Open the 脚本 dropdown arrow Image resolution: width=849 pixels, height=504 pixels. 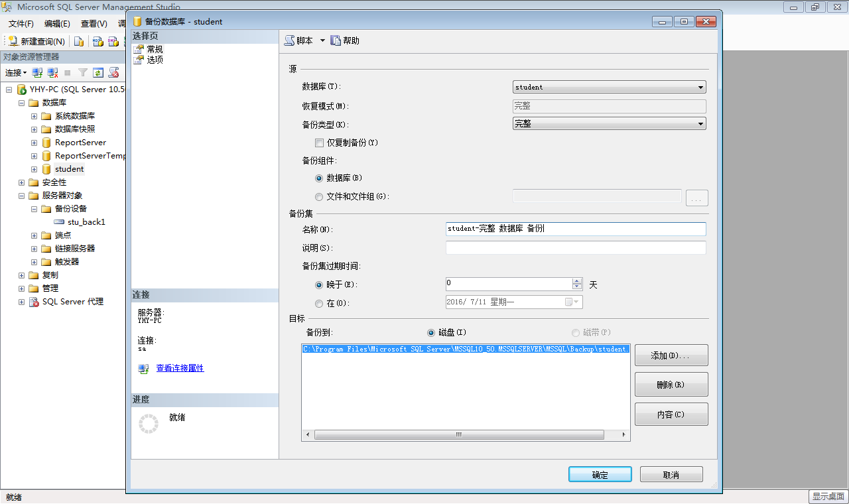[x=322, y=40]
